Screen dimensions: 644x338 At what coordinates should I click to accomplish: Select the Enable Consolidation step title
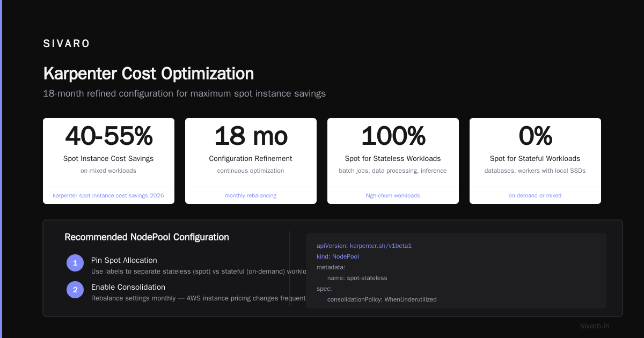[x=128, y=287]
